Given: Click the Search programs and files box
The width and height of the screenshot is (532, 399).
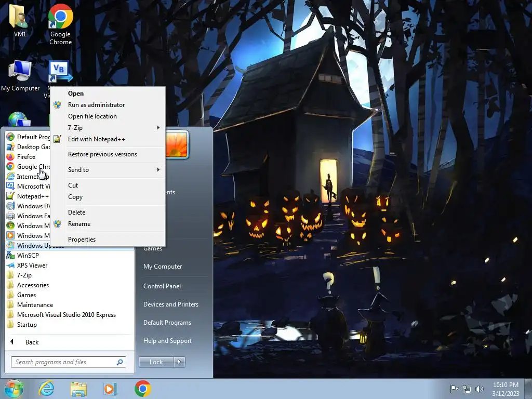Looking at the screenshot, I should coord(68,362).
